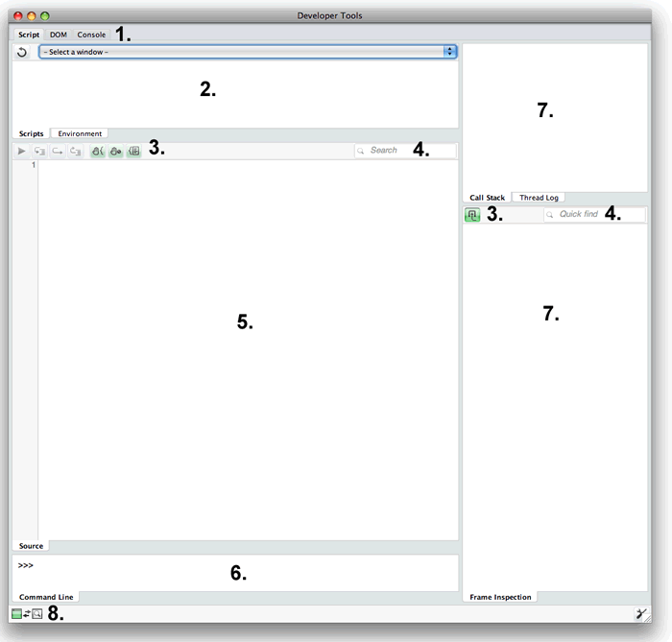
Task: Switch to the DOM tab
Action: [59, 35]
